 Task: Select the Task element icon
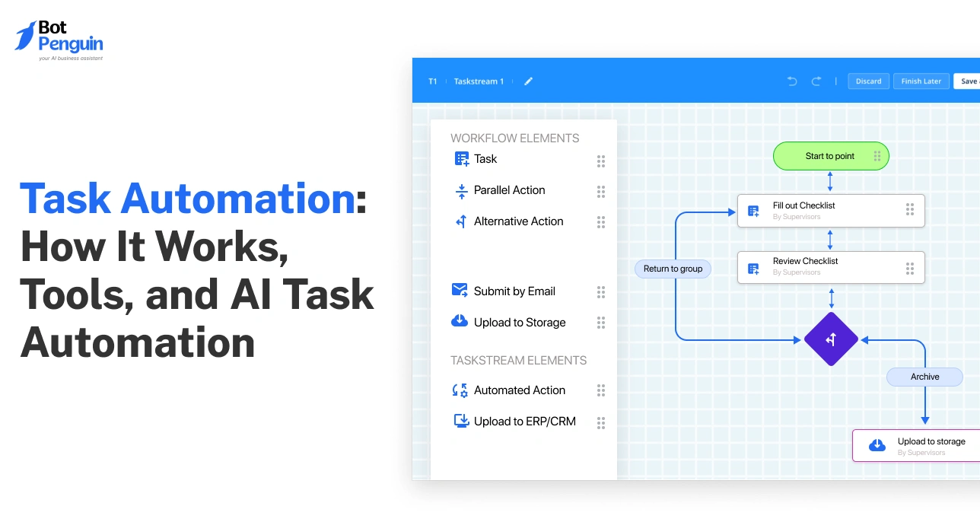pyautogui.click(x=461, y=158)
